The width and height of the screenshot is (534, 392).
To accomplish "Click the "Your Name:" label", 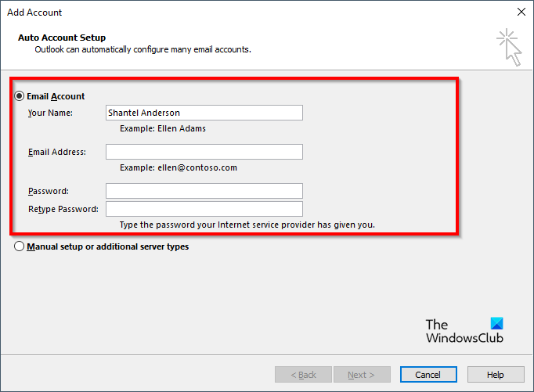I will coord(50,113).
